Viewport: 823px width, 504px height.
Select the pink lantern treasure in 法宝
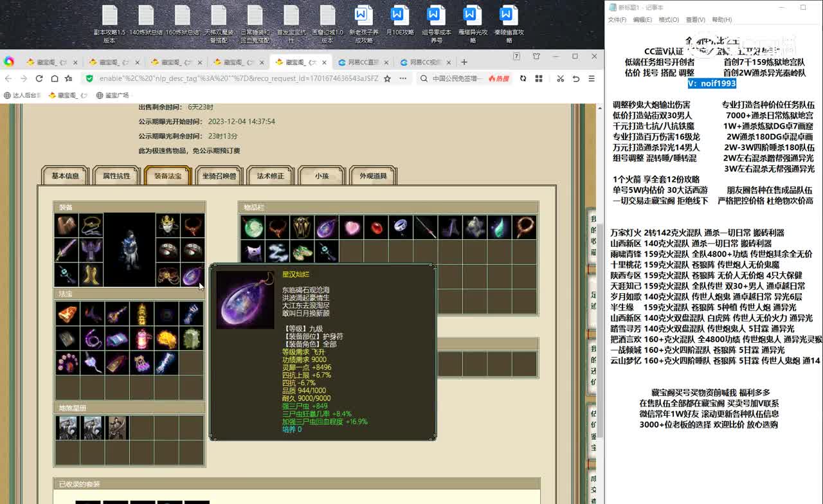(141, 338)
